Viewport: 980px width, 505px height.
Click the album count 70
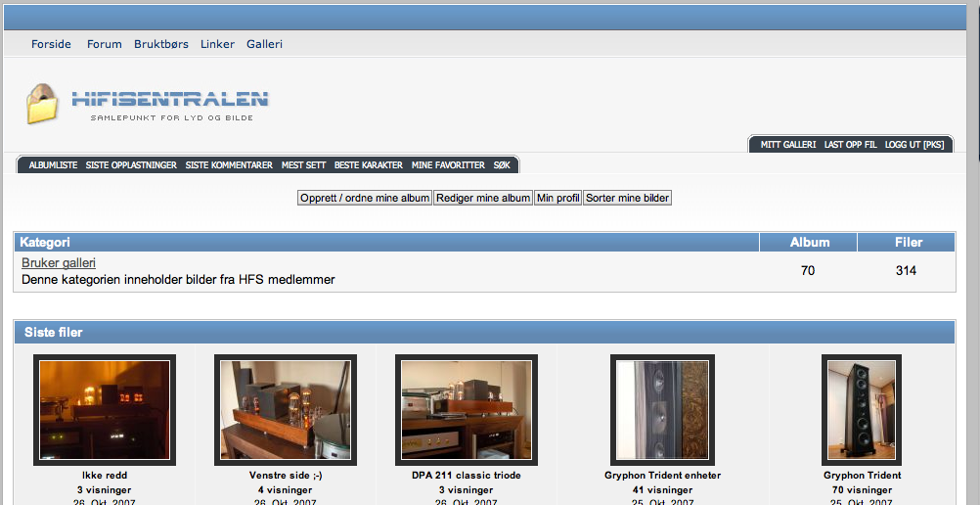coord(808,271)
